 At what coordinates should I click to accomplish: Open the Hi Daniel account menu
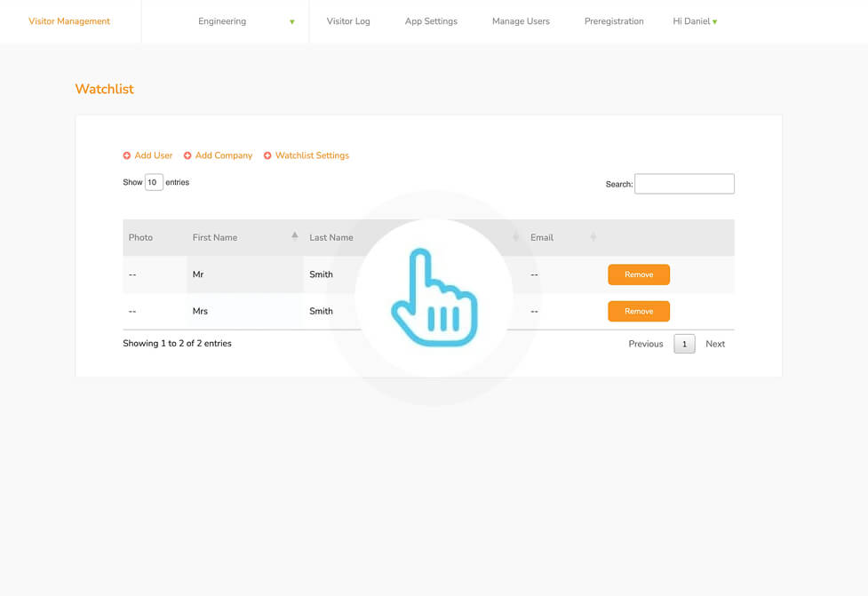(x=695, y=21)
